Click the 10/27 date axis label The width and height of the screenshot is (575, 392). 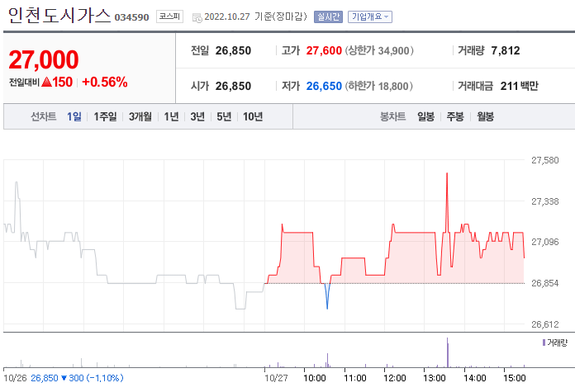pyautogui.click(x=276, y=378)
